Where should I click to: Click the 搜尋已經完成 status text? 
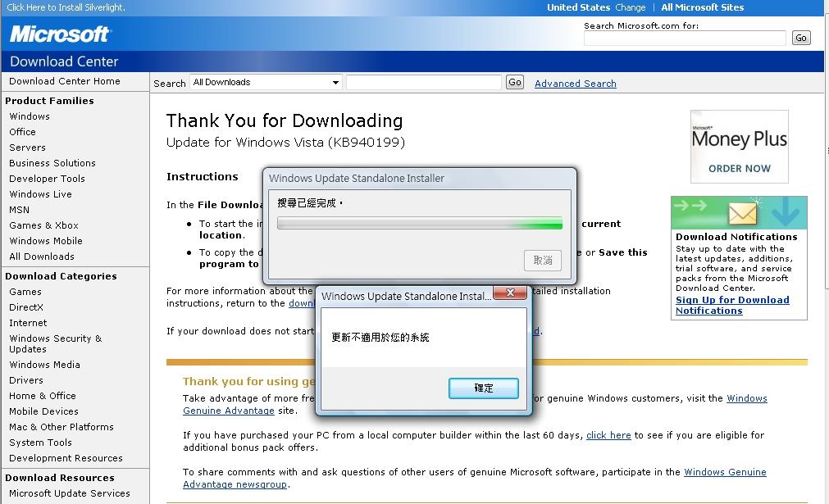pyautogui.click(x=310, y=203)
